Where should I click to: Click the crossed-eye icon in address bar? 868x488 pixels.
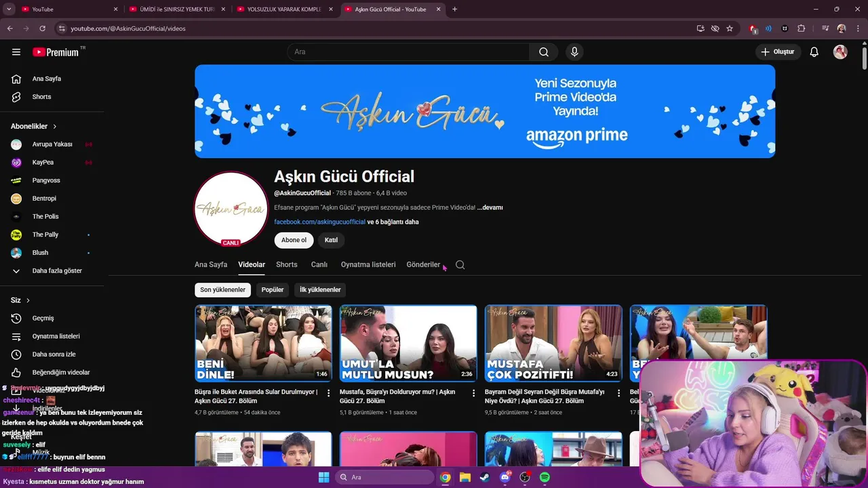(x=715, y=28)
